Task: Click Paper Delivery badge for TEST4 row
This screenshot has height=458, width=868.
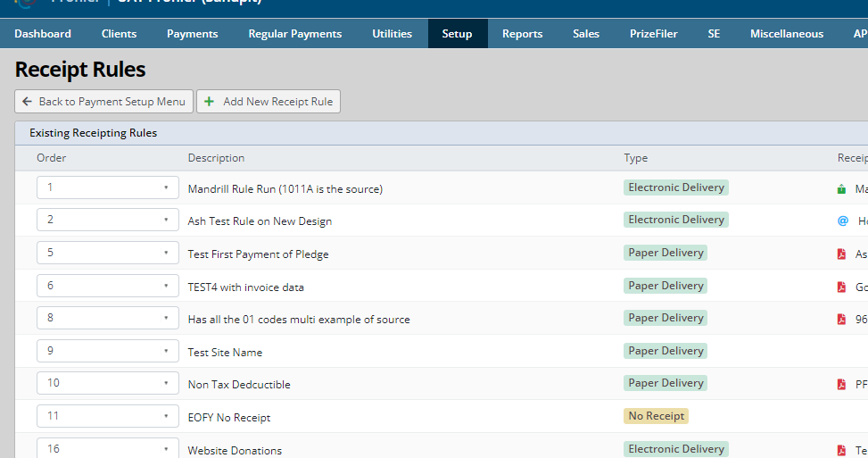Action: pyautogui.click(x=665, y=285)
